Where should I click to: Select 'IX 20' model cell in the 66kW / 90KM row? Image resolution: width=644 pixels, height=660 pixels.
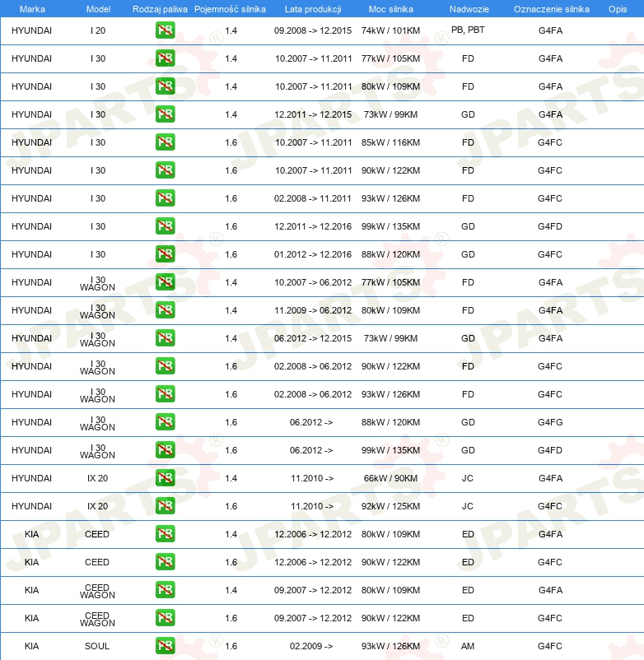click(x=98, y=478)
